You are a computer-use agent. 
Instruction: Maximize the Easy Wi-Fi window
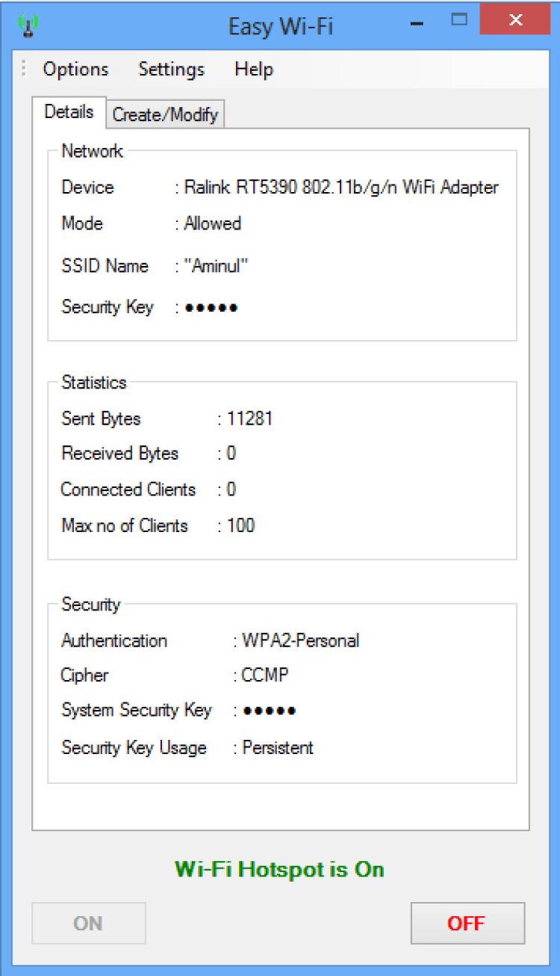point(459,20)
